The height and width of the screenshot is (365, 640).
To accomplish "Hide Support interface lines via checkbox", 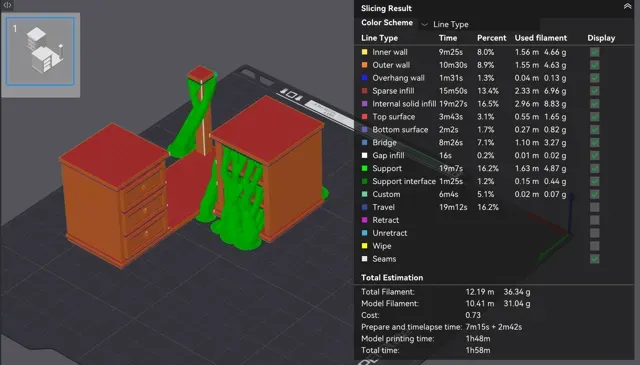I will [595, 181].
